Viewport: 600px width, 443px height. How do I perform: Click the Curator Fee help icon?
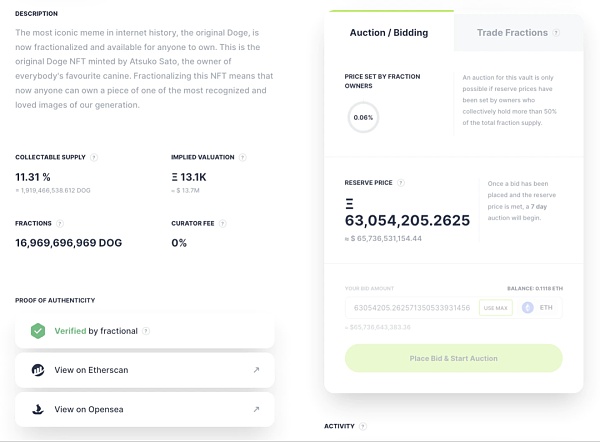pyautogui.click(x=220, y=223)
